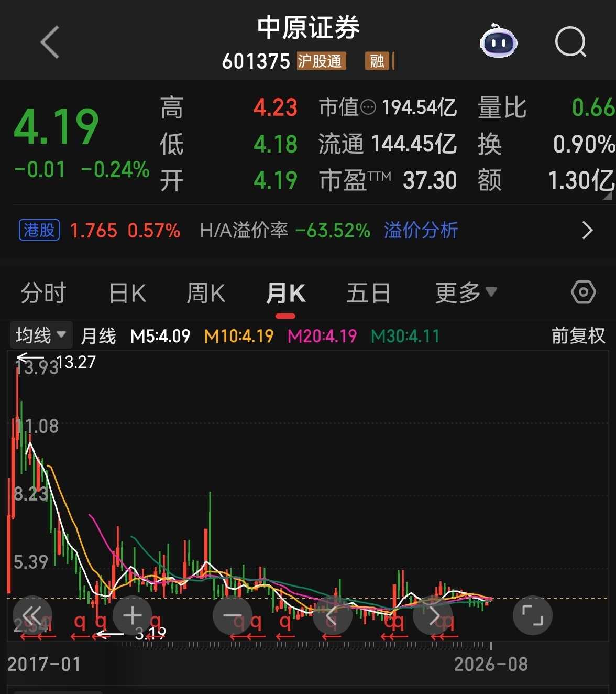Tap the 市盈TTM 37.30 value
The image size is (616, 694).
(x=430, y=180)
